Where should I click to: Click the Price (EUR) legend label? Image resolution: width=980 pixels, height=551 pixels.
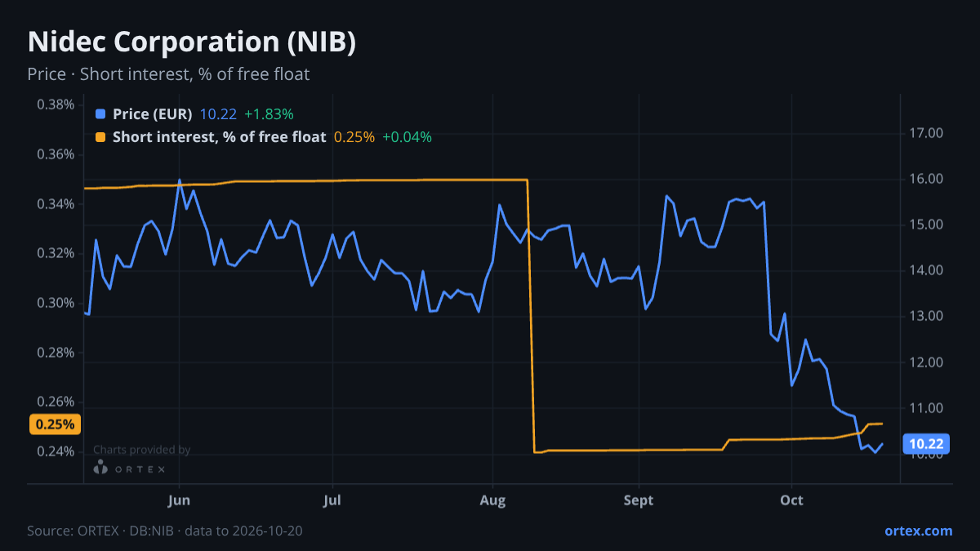click(153, 114)
